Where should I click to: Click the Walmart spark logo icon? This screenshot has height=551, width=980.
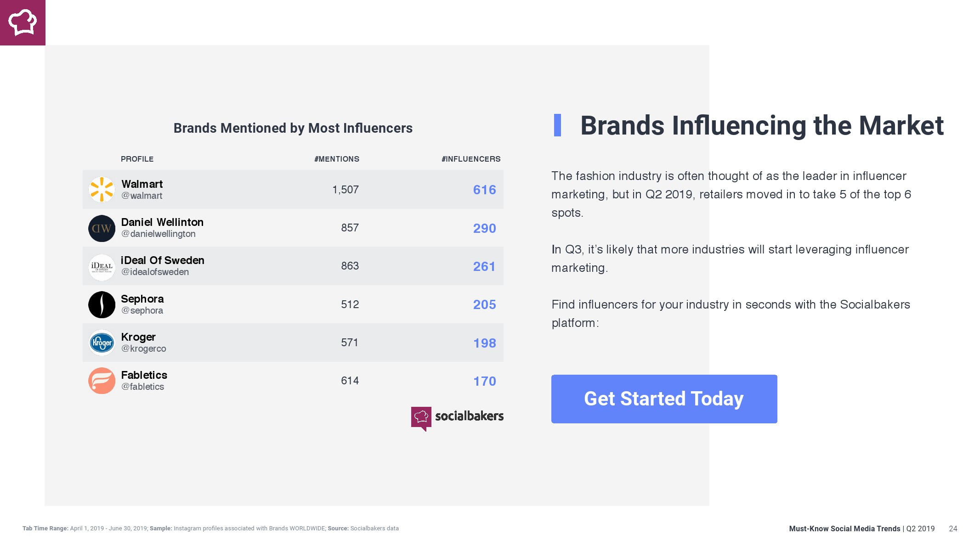click(x=102, y=190)
